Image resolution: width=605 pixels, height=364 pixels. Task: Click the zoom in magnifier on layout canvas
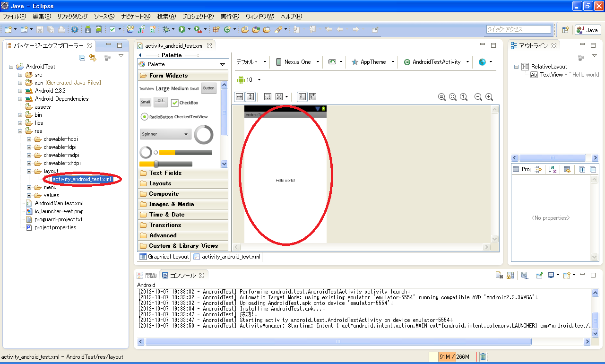coord(489,97)
